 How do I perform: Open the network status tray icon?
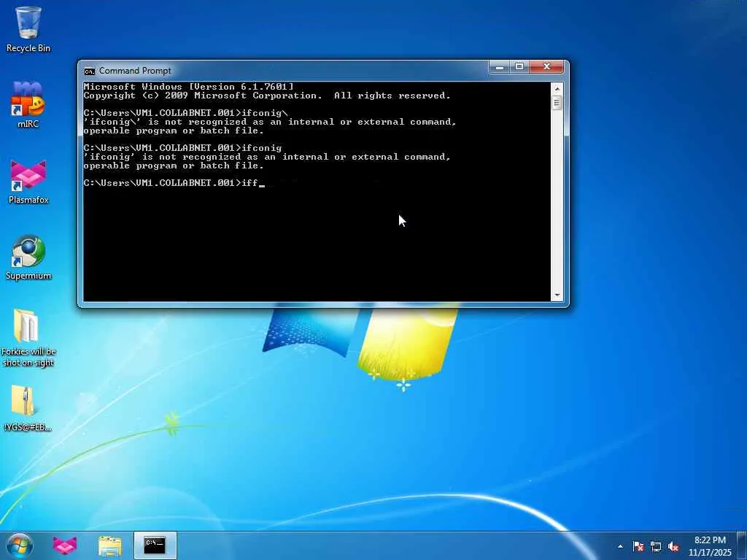click(x=656, y=546)
